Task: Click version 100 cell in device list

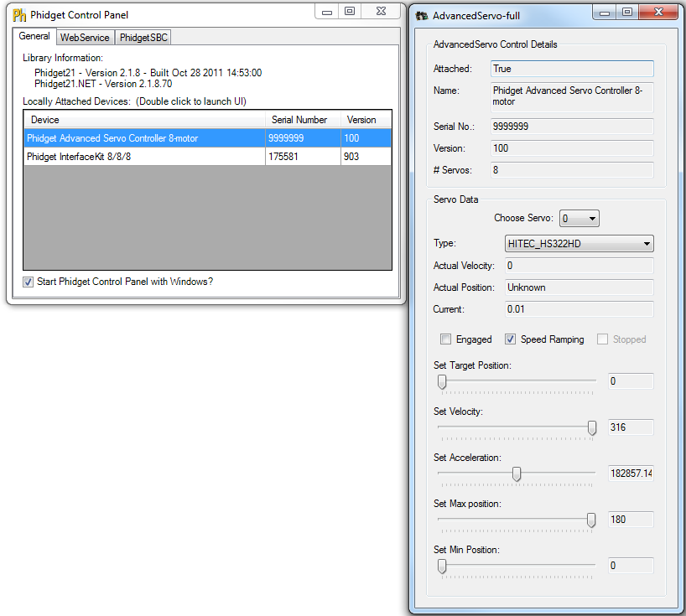Action: click(x=366, y=138)
